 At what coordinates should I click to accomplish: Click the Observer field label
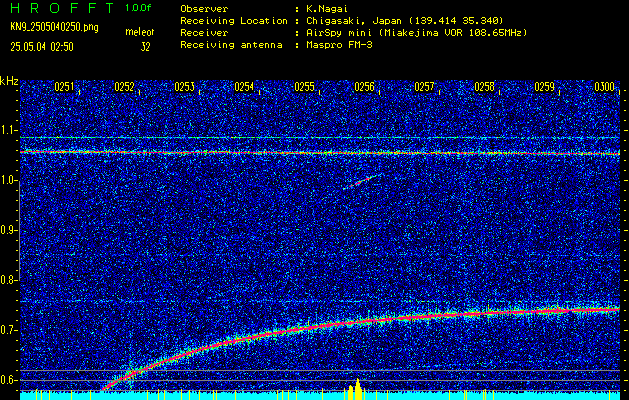(x=204, y=8)
